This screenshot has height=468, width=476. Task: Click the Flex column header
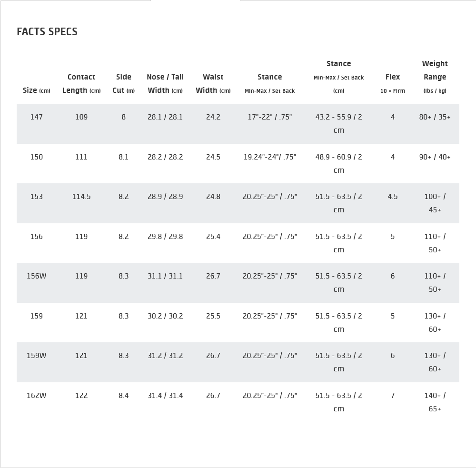[393, 77]
